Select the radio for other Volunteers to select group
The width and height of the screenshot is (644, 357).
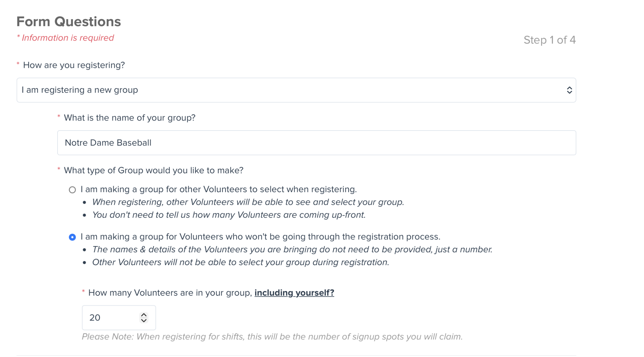(x=72, y=190)
